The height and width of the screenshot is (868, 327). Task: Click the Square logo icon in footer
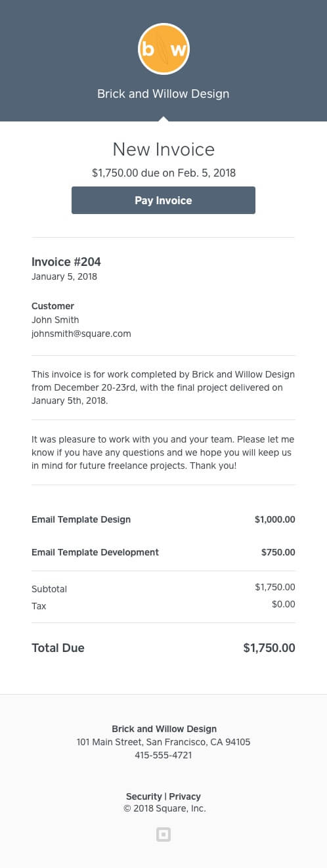[163, 835]
